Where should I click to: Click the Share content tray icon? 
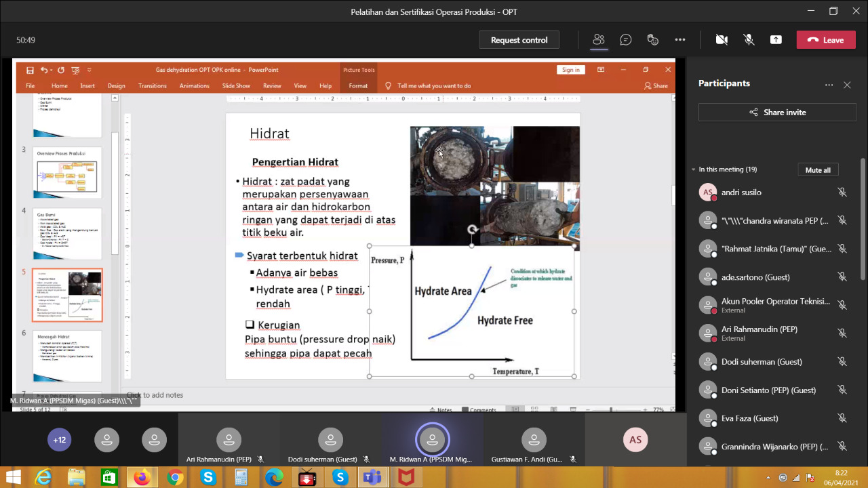(x=776, y=40)
